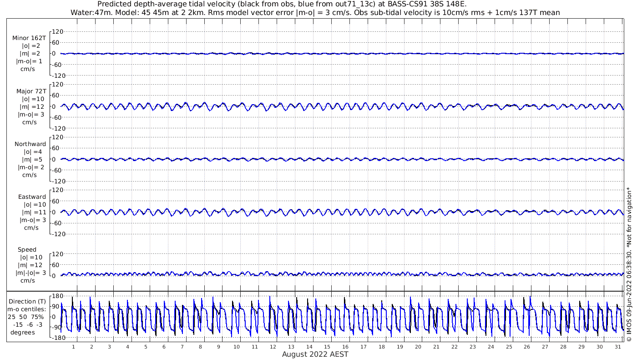Click "|o| =2" in the Minor panel
This screenshot has width=637, height=364.
click(32, 46)
